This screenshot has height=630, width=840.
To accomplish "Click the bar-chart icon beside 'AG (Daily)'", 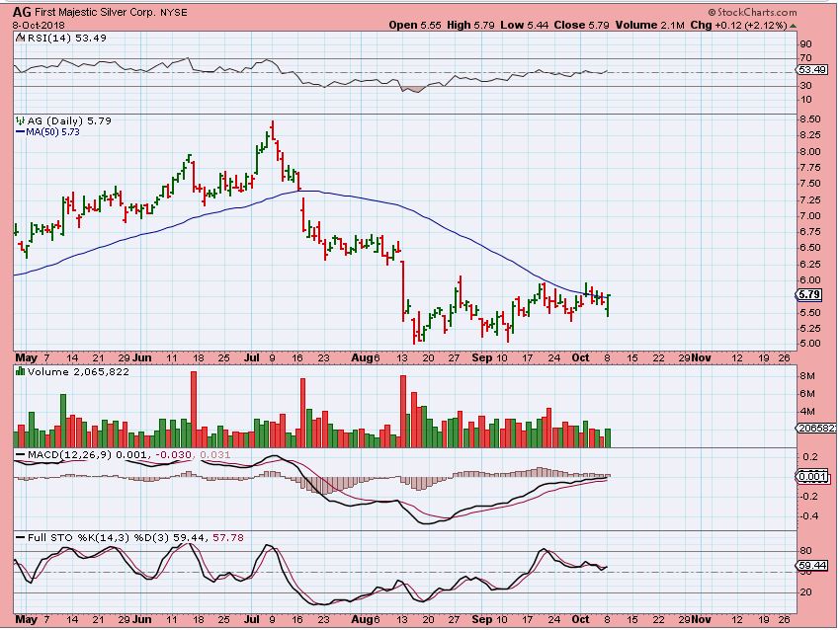I will tap(21, 121).
